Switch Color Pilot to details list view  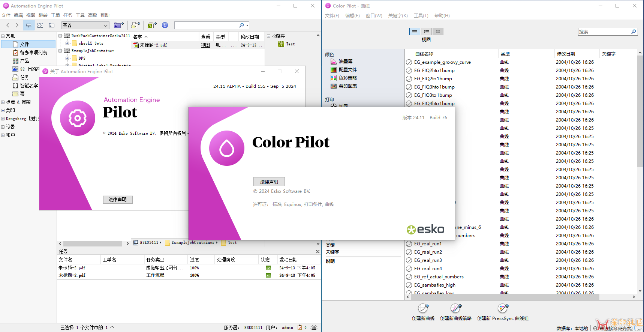pos(415,32)
